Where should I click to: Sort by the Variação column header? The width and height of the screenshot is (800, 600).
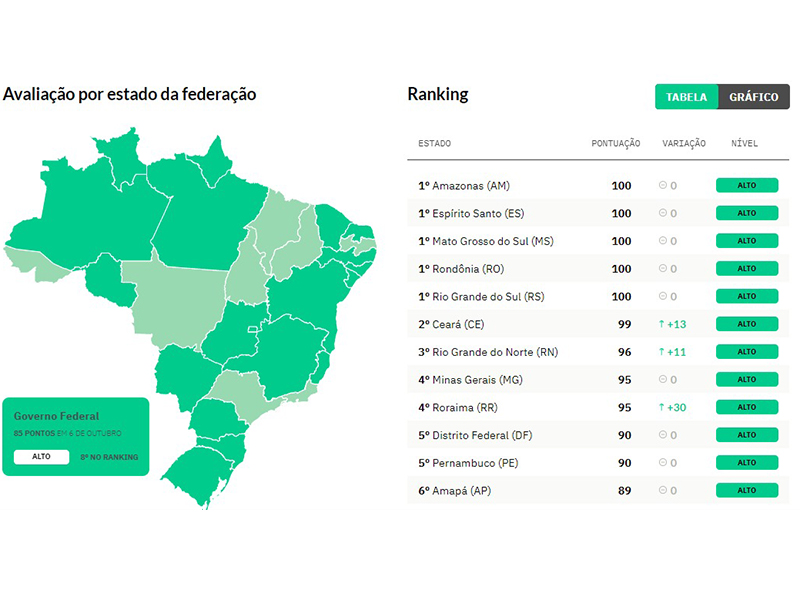coord(684,144)
